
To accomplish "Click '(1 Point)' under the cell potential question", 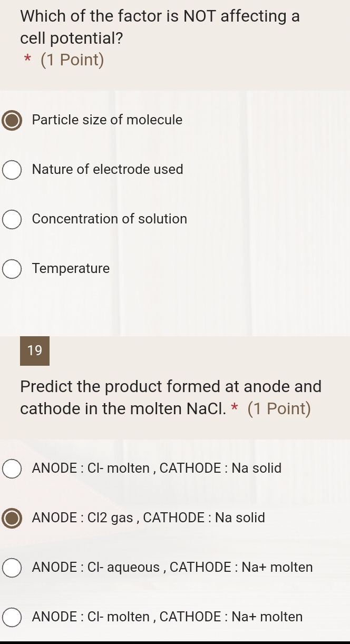I will pos(72,60).
